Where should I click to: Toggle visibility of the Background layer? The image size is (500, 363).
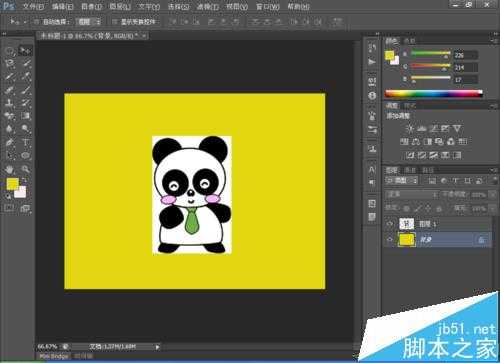pos(390,240)
